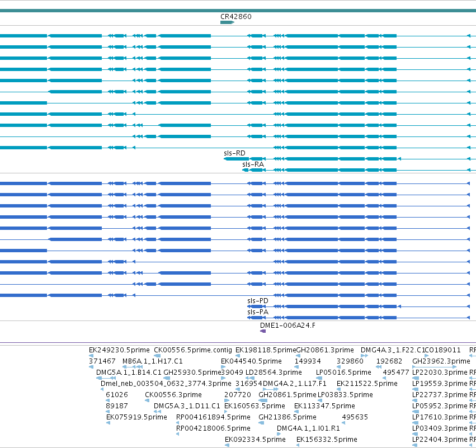Open the sls-PD coding sequence label

coord(258,301)
